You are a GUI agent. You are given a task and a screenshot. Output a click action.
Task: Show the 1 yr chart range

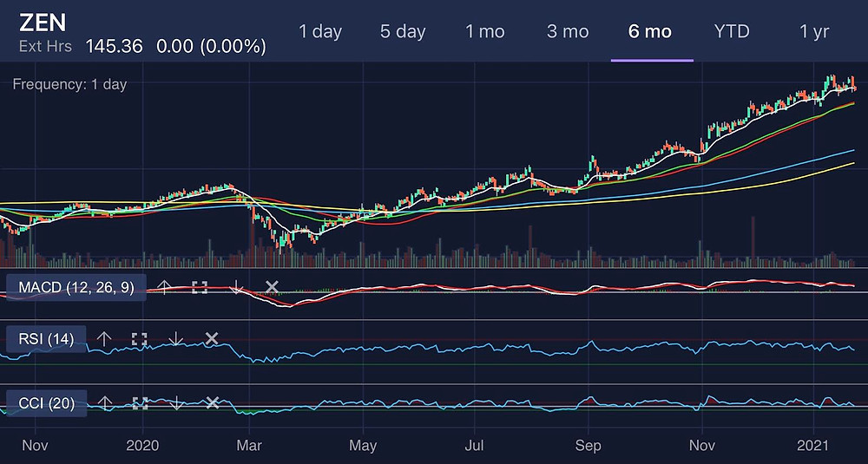point(814,31)
